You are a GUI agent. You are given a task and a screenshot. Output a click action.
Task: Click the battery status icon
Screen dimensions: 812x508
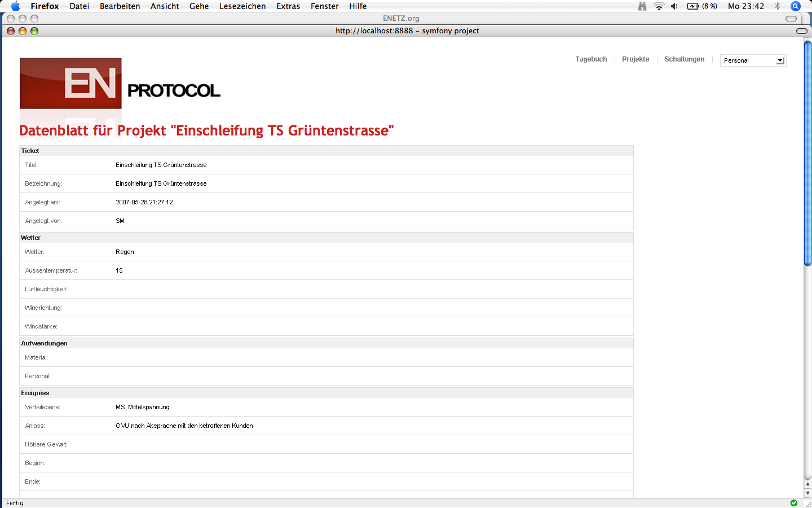coord(693,6)
